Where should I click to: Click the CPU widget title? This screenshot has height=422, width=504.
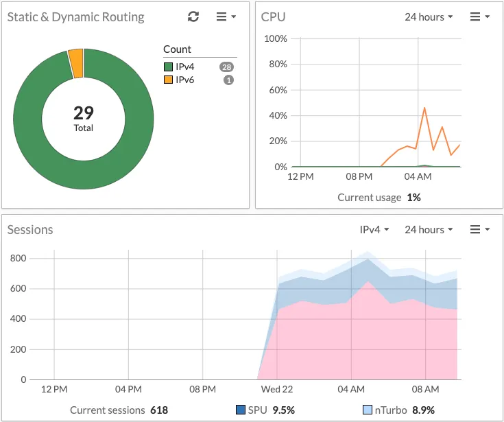(273, 17)
